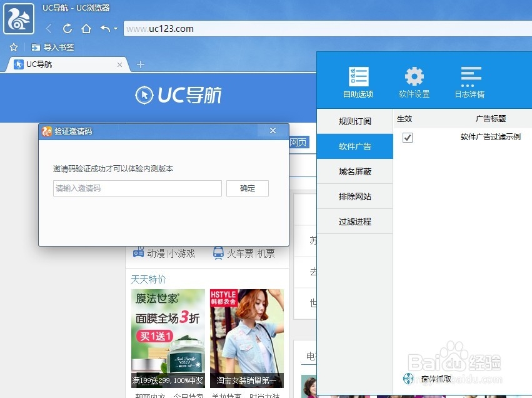Click the 窗体抓取 crosshair icon
Viewport: 532px width, 398px height.
408,379
